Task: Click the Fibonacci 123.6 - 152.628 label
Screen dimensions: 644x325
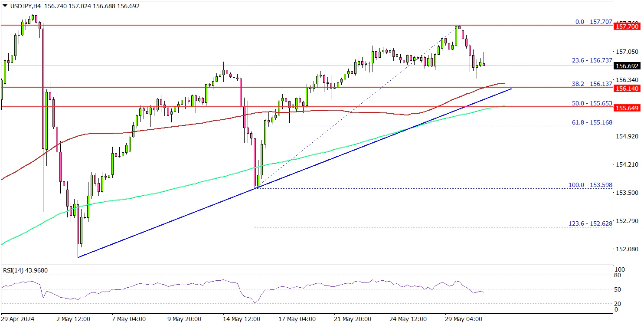Action: pyautogui.click(x=590, y=223)
